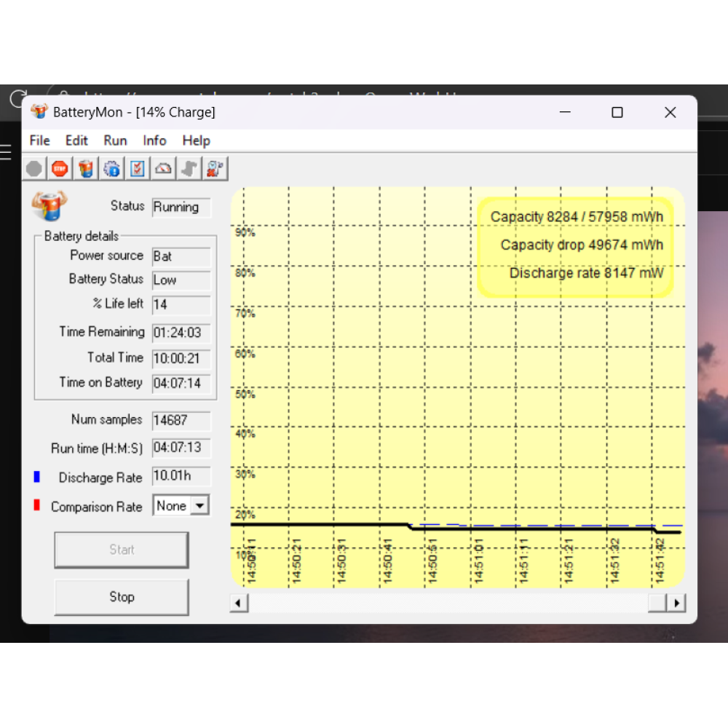The image size is (728, 728).
Task: Click the blue gear configuration toolbar icon
Action: [x=112, y=169]
